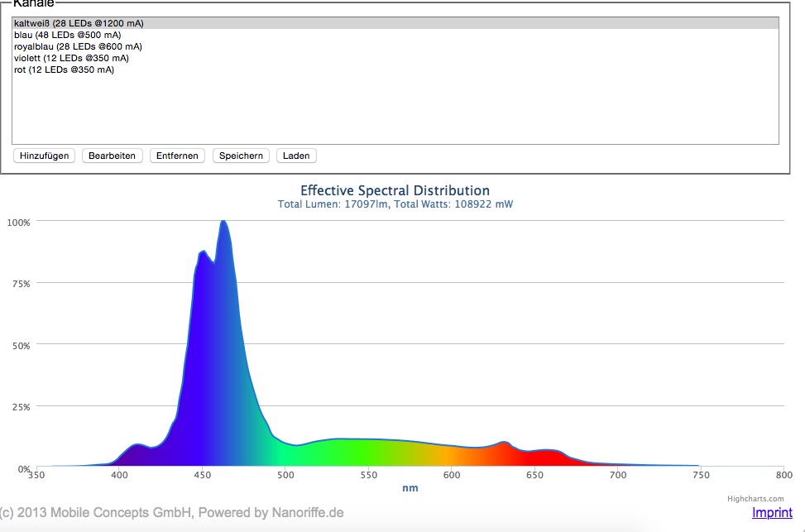805x532 pixels.
Task: Click the nm x-axis title
Action: (410, 488)
